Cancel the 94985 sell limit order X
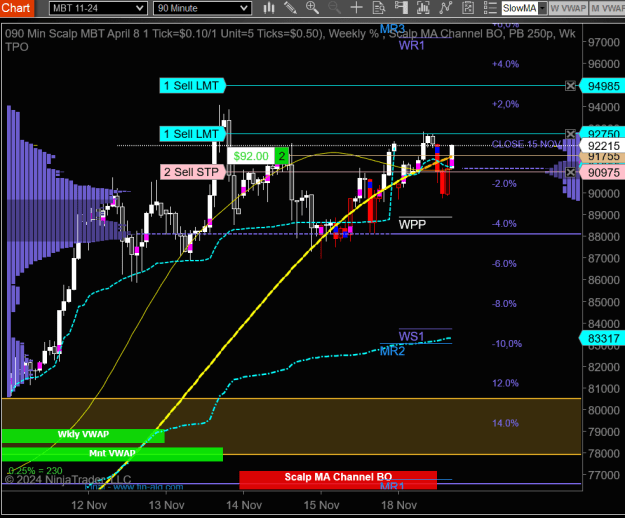Screen dimensions: 625x518 point(570,86)
